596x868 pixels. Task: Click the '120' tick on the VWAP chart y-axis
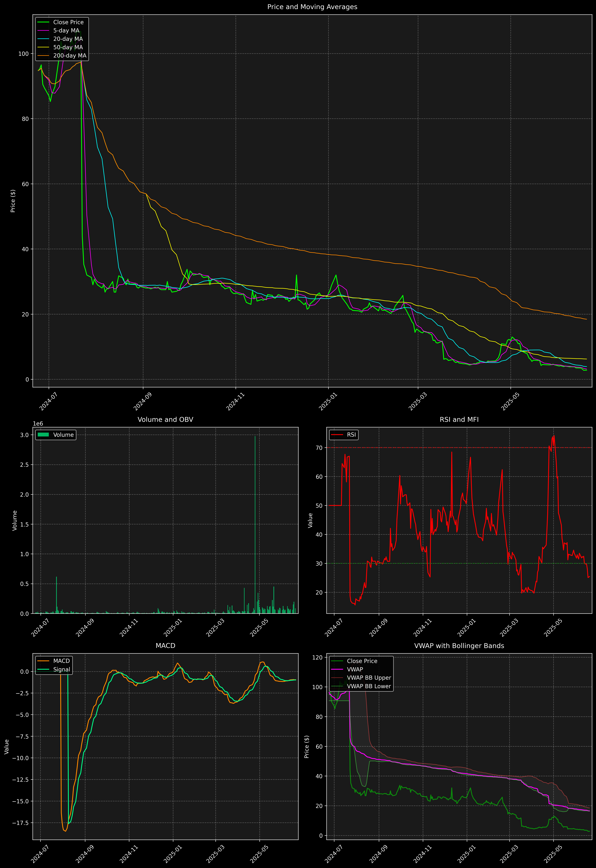coord(317,657)
